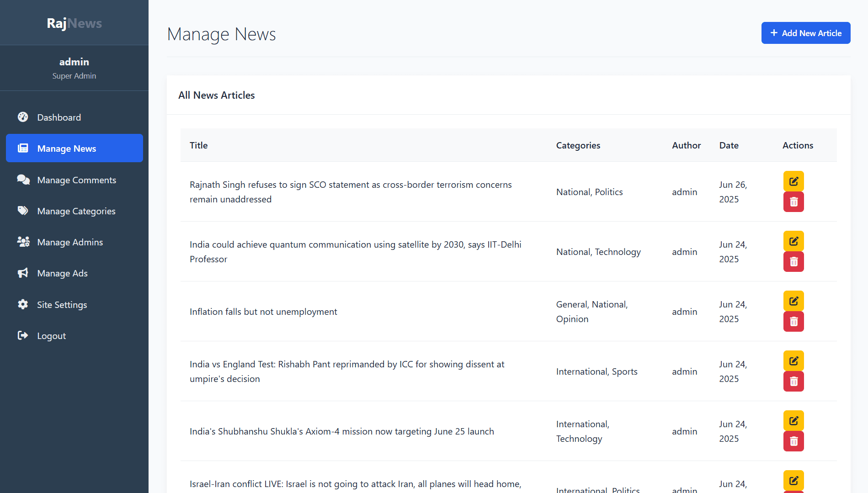Click the RajNews logo
The image size is (868, 493).
[x=74, y=23]
